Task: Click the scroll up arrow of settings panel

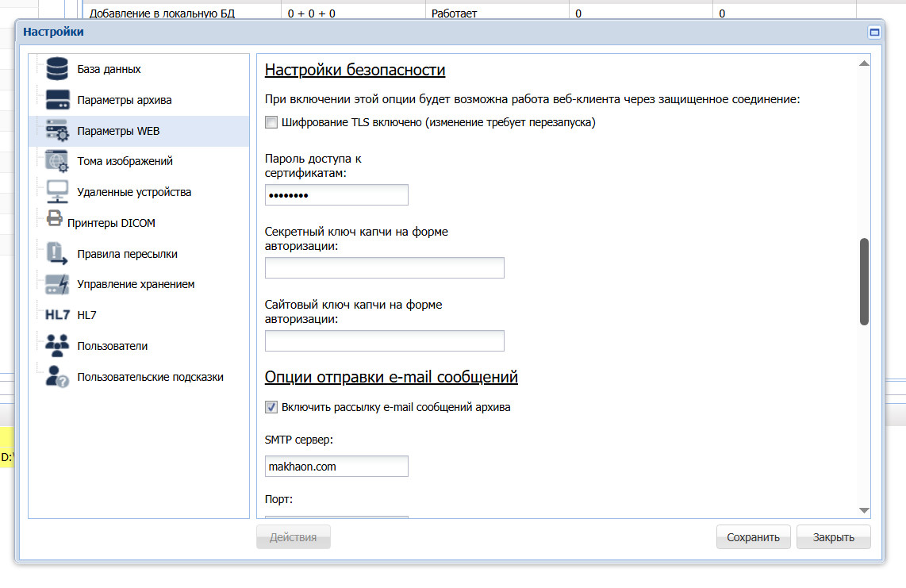Action: pos(864,63)
